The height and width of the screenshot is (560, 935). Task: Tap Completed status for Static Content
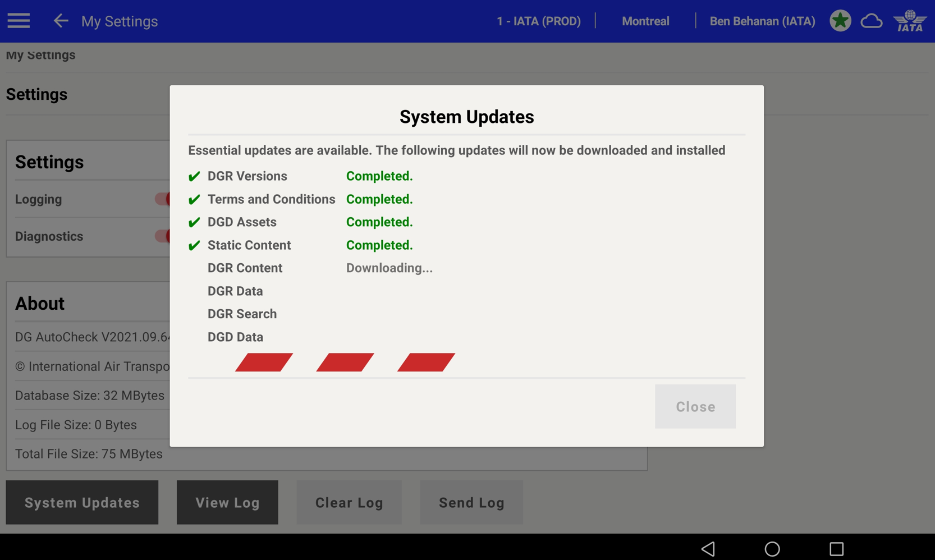click(x=379, y=245)
